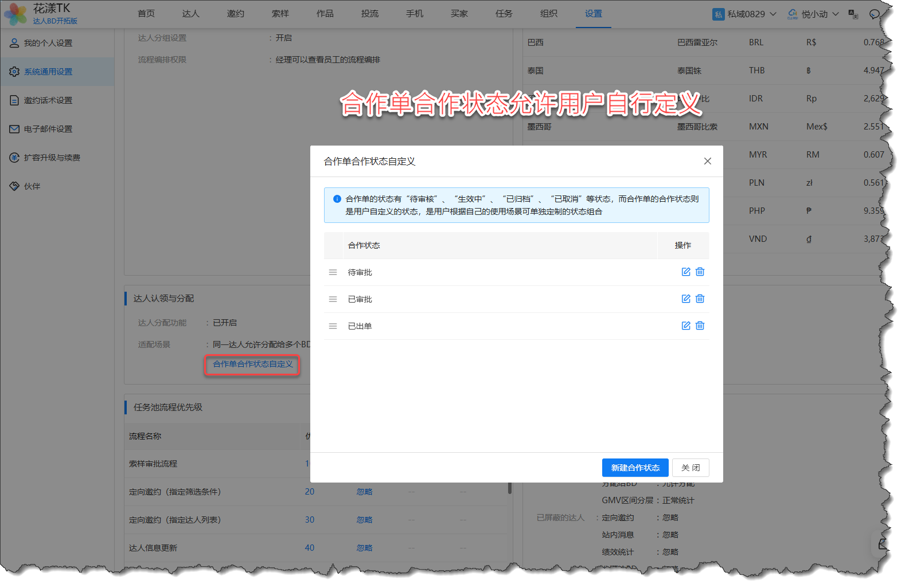Click the 关闭 button in dialog
This screenshot has width=905, height=588.
coord(691,468)
